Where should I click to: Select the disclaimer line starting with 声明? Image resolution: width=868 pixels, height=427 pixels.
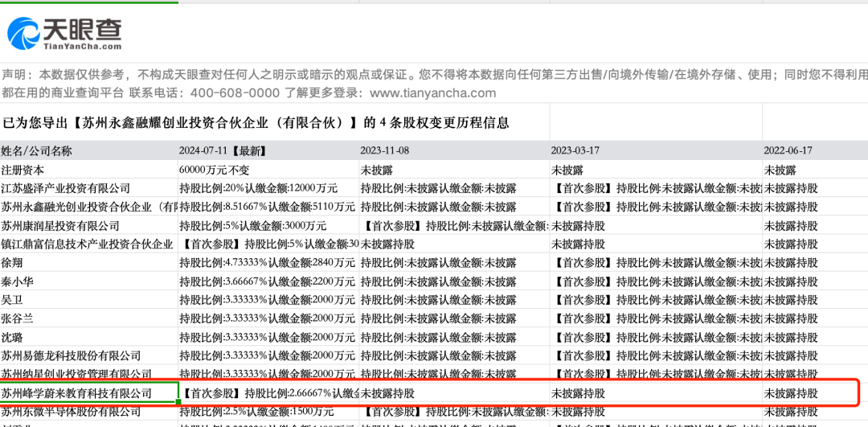click(x=434, y=75)
